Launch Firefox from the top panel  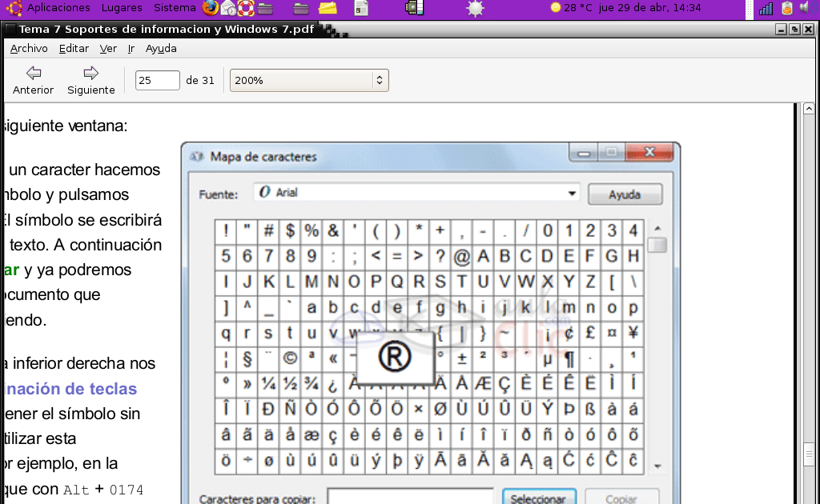click(210, 8)
